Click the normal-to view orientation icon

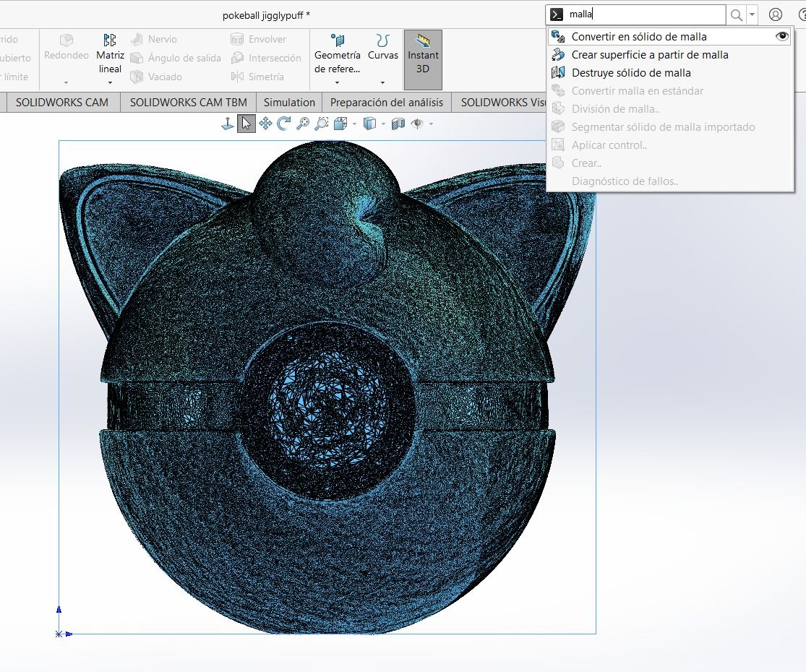[227, 124]
